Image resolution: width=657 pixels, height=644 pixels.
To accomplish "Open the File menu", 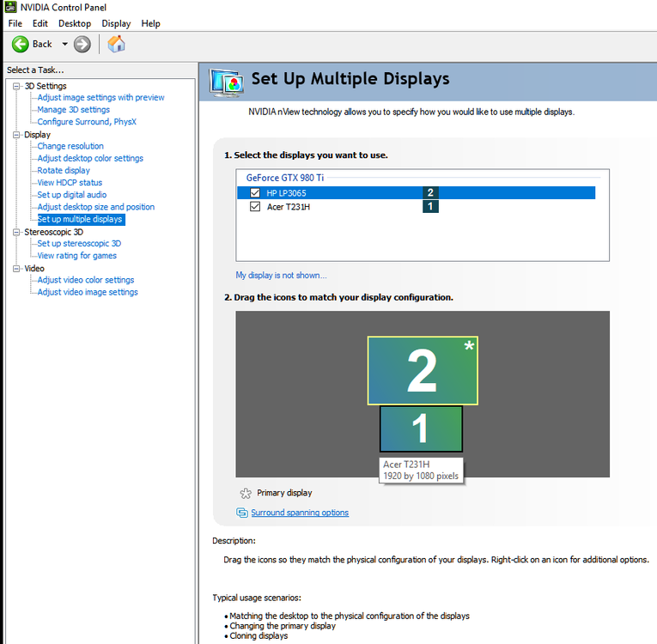I will 15,23.
